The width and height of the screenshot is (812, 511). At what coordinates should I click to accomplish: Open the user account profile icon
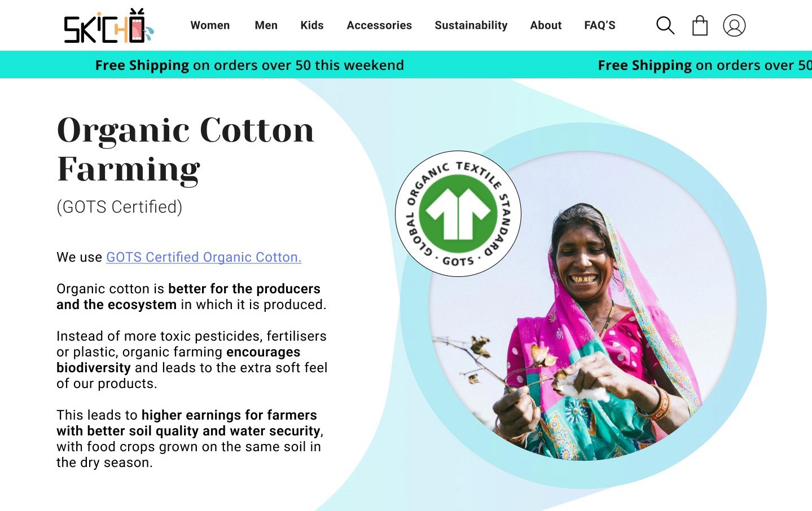pyautogui.click(x=734, y=25)
